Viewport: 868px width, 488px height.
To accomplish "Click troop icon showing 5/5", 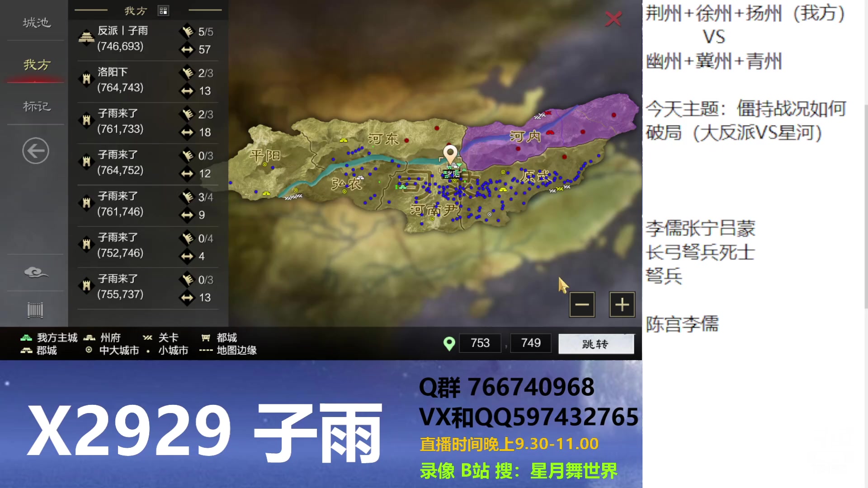I will [187, 31].
